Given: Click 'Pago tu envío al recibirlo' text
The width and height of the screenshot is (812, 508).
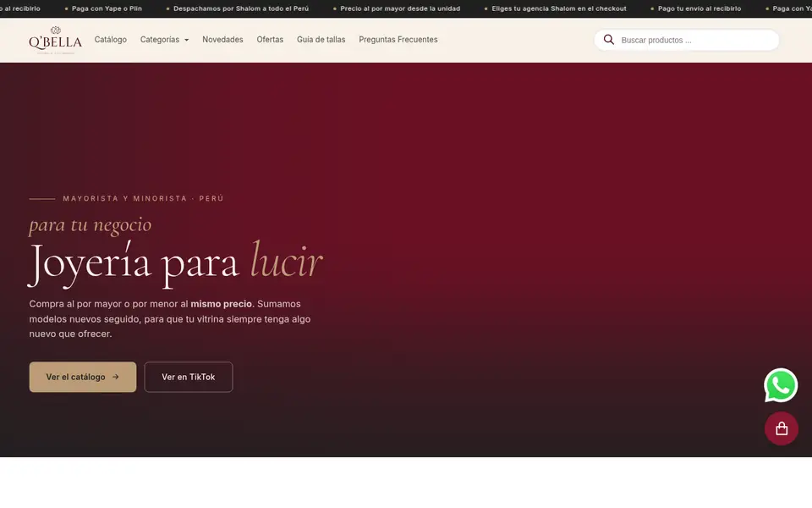Looking at the screenshot, I should 700,8.
